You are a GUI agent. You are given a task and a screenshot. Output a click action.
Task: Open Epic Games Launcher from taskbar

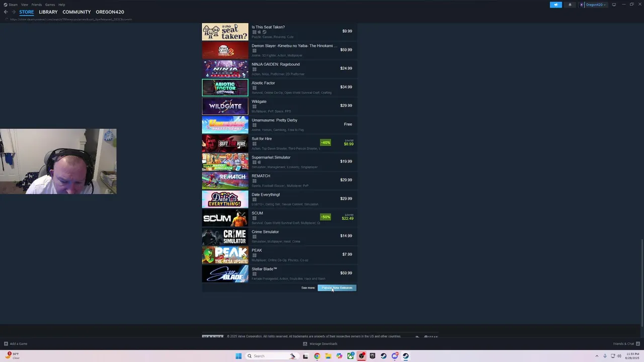[x=372, y=356]
